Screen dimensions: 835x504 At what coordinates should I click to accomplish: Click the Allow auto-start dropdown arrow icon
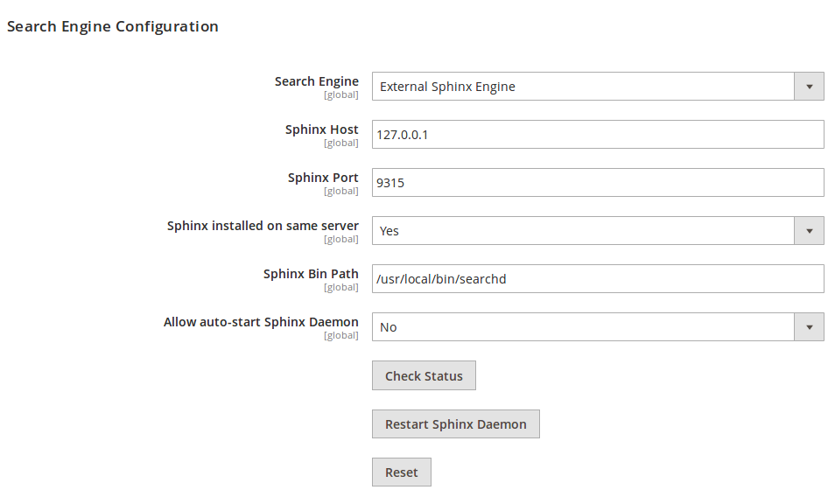click(x=810, y=326)
